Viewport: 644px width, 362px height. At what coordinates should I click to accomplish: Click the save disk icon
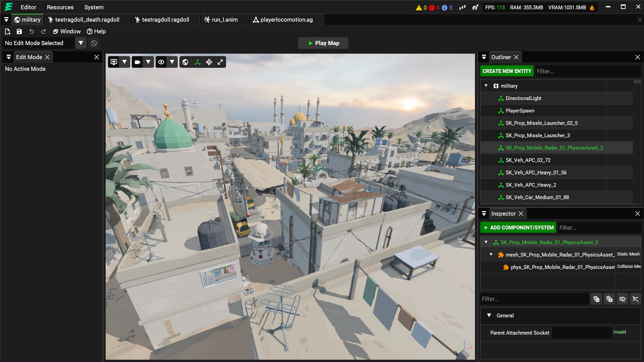(x=19, y=32)
